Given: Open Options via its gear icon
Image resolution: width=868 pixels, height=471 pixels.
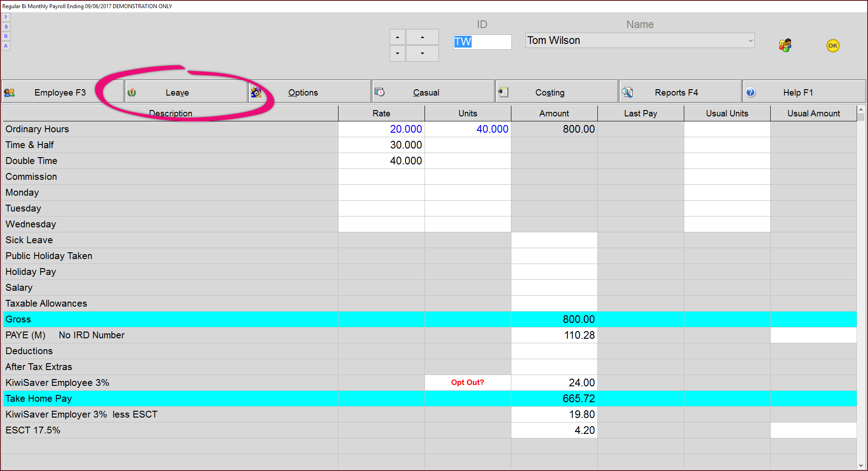Looking at the screenshot, I should [x=256, y=92].
